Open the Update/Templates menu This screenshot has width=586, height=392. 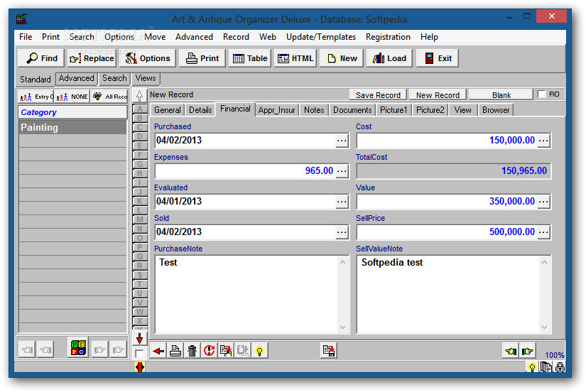(320, 37)
